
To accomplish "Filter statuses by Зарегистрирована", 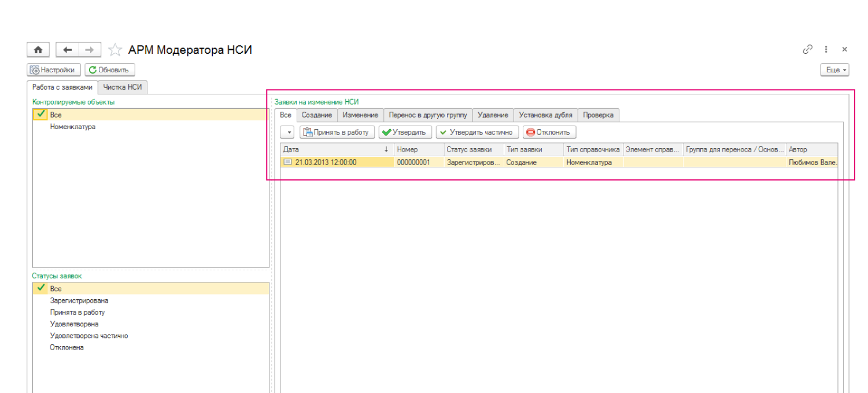I will (79, 300).
